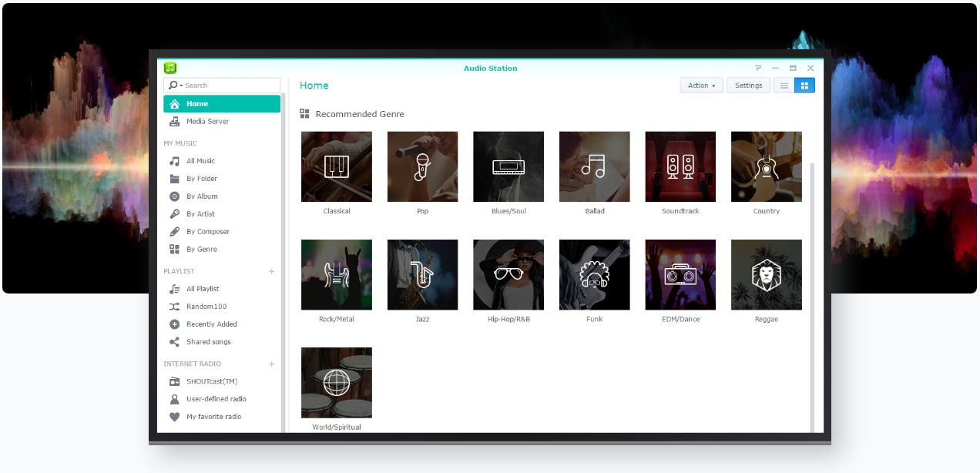
Task: Select By Folder label in the sidebar
Action: click(x=202, y=179)
